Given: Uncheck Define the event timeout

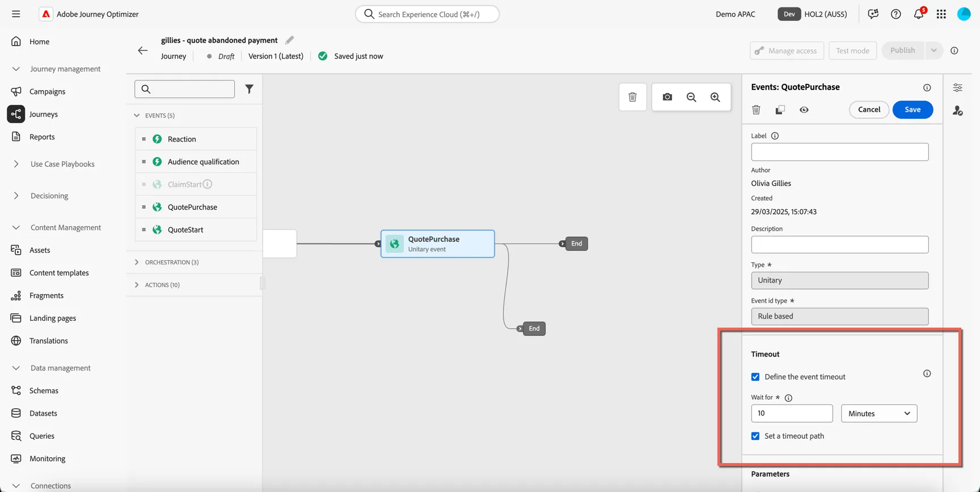Looking at the screenshot, I should tap(755, 377).
